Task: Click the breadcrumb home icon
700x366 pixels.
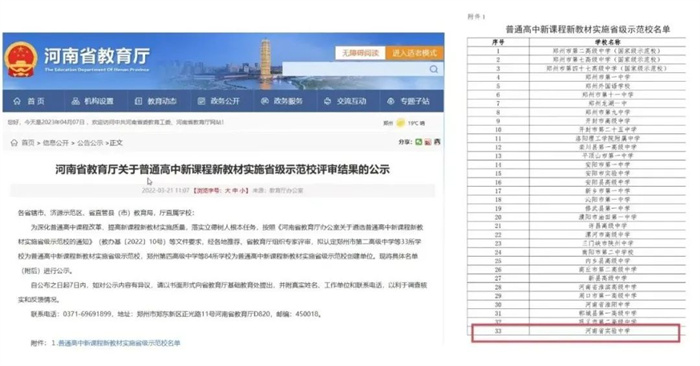Action: click(14, 143)
